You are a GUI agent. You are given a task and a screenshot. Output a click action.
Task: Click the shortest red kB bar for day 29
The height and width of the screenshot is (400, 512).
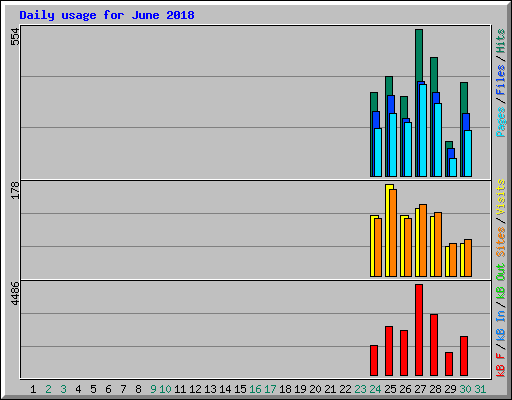tap(449, 364)
